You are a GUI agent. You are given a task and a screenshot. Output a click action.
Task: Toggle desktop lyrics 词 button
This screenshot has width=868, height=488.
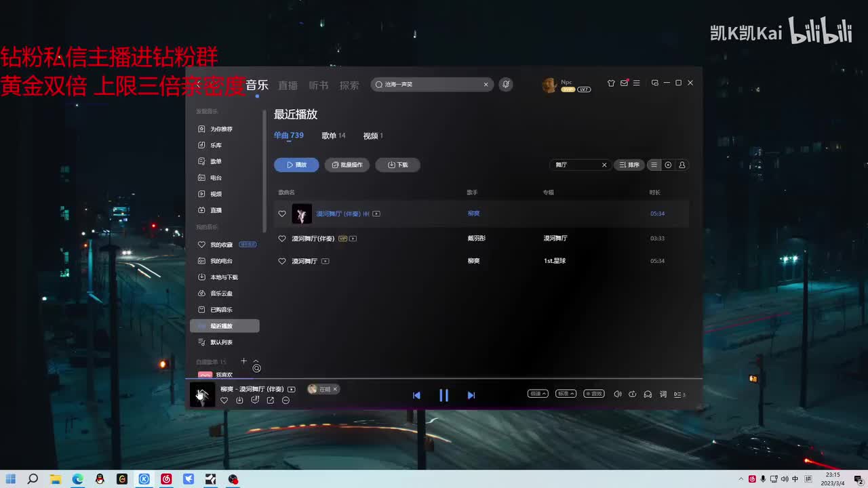point(663,394)
